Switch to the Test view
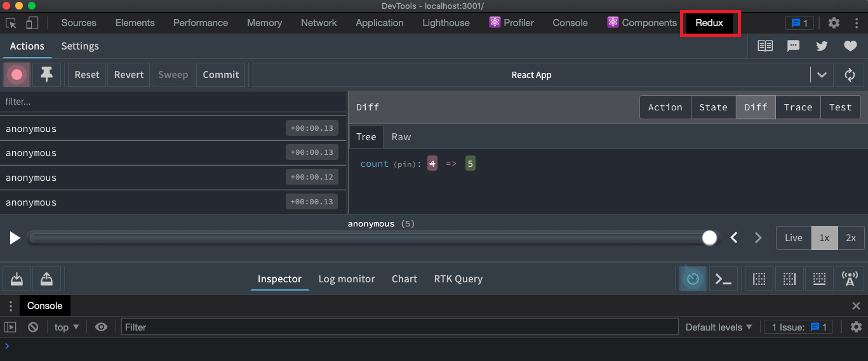The height and width of the screenshot is (361, 868). 840,107
